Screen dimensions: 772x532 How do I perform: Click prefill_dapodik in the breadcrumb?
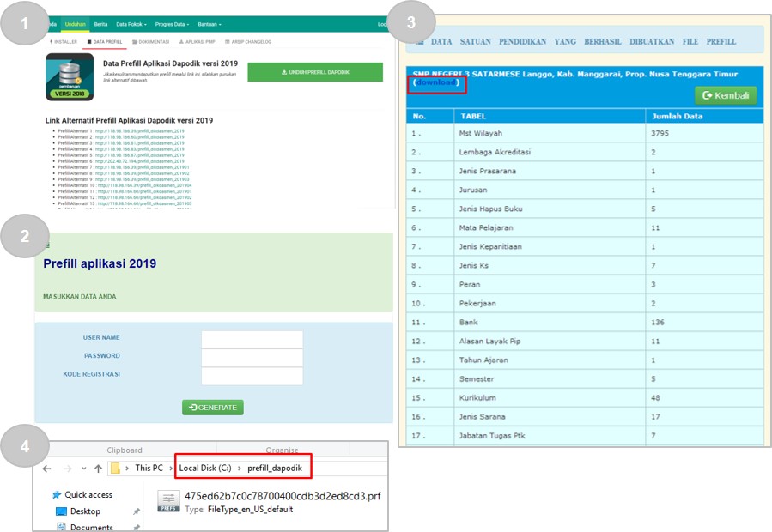click(x=275, y=468)
